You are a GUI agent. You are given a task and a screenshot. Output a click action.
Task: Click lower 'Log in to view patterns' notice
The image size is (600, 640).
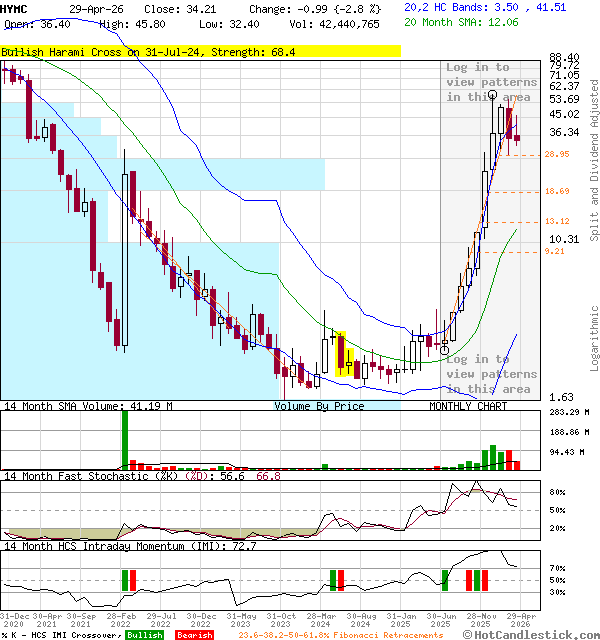[491, 374]
